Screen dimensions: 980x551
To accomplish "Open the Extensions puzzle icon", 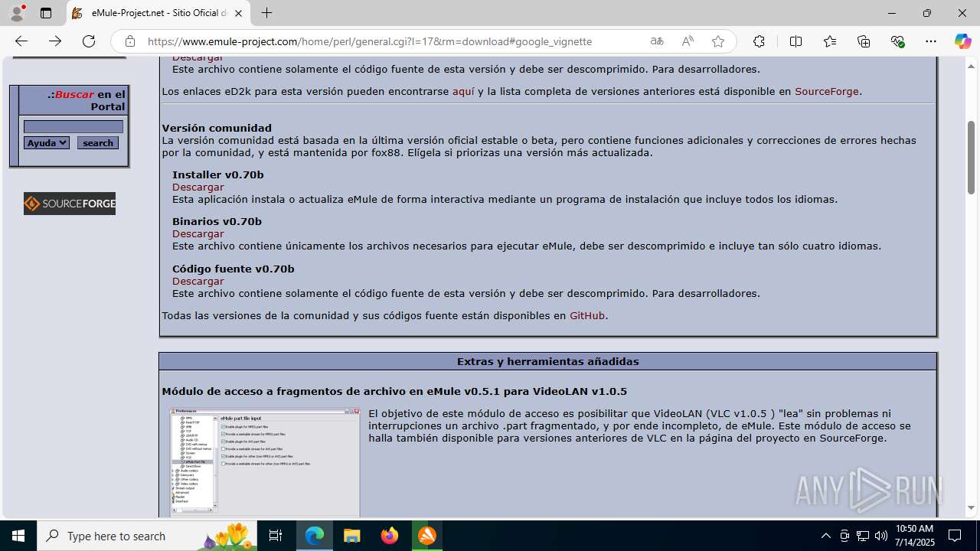I will (759, 41).
